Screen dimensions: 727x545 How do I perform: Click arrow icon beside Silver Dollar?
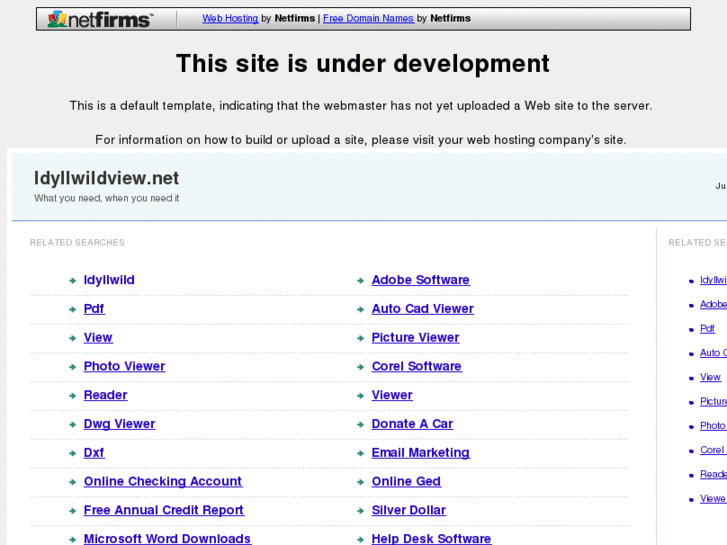[x=360, y=511]
